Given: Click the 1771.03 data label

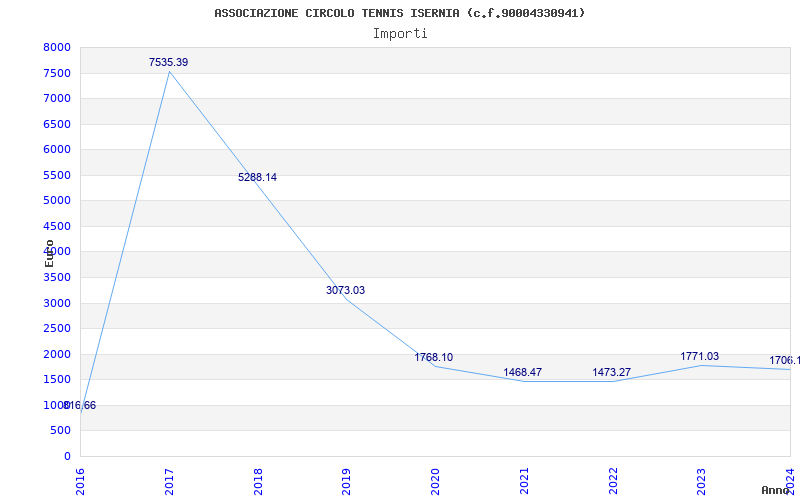Looking at the screenshot, I should pos(699,356).
